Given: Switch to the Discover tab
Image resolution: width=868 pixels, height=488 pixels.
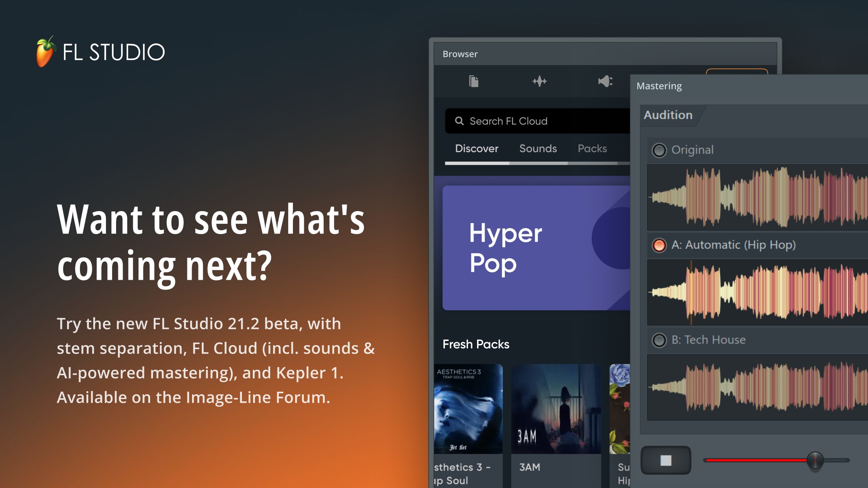Looking at the screenshot, I should click(x=477, y=149).
